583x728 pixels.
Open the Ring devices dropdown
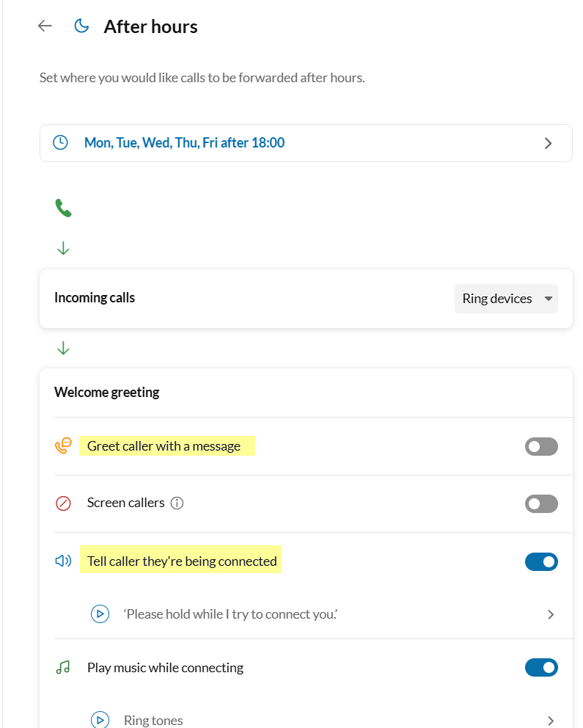tap(506, 299)
